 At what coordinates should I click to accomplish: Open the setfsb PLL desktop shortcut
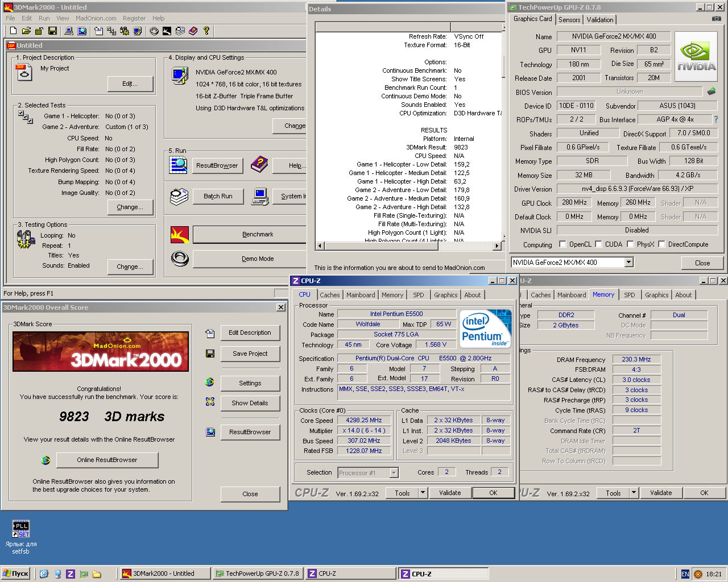point(21,529)
